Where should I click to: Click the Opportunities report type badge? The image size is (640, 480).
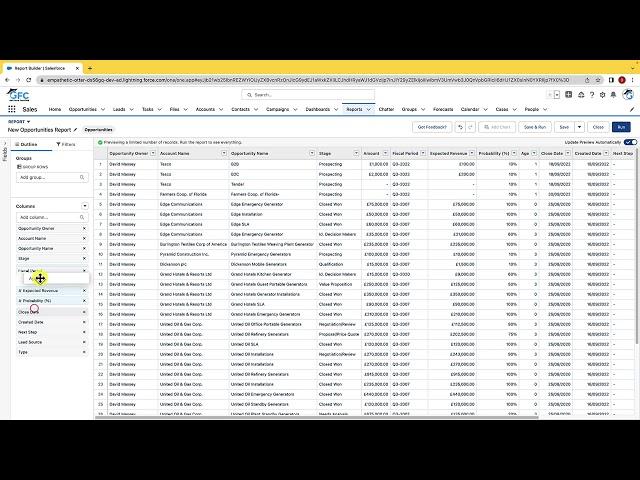98,130
